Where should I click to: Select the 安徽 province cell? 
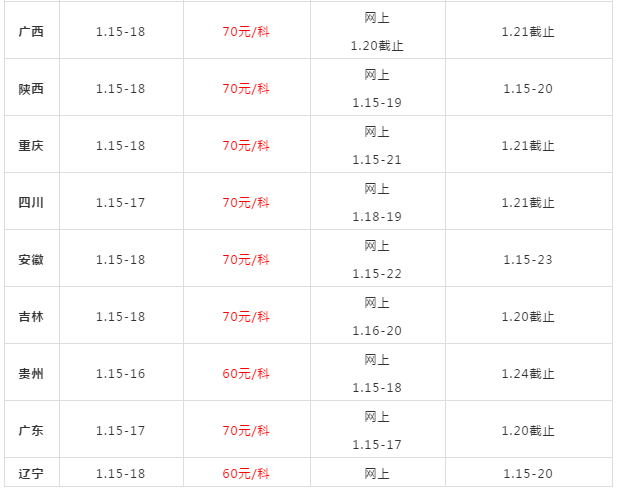coord(31,259)
